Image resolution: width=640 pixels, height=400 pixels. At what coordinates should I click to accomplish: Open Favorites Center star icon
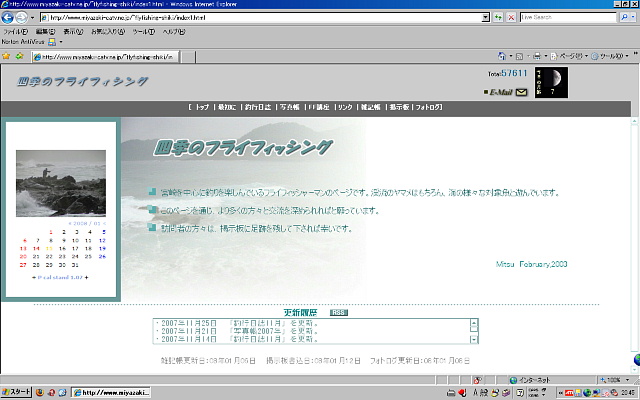(6, 56)
